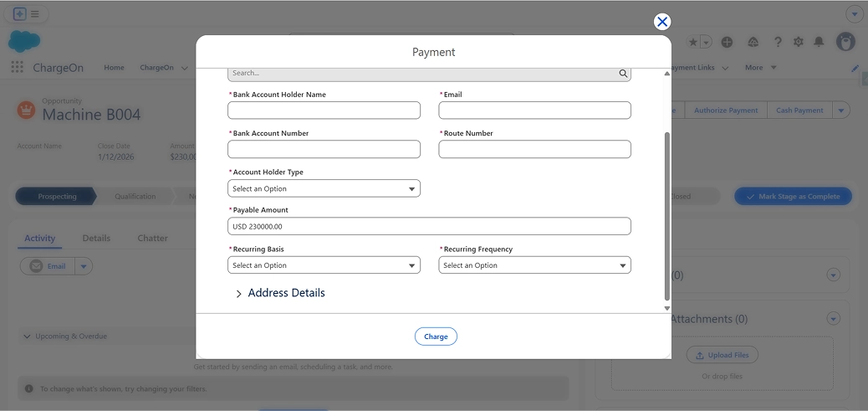
Task: Open the help question mark icon
Action: coord(778,42)
